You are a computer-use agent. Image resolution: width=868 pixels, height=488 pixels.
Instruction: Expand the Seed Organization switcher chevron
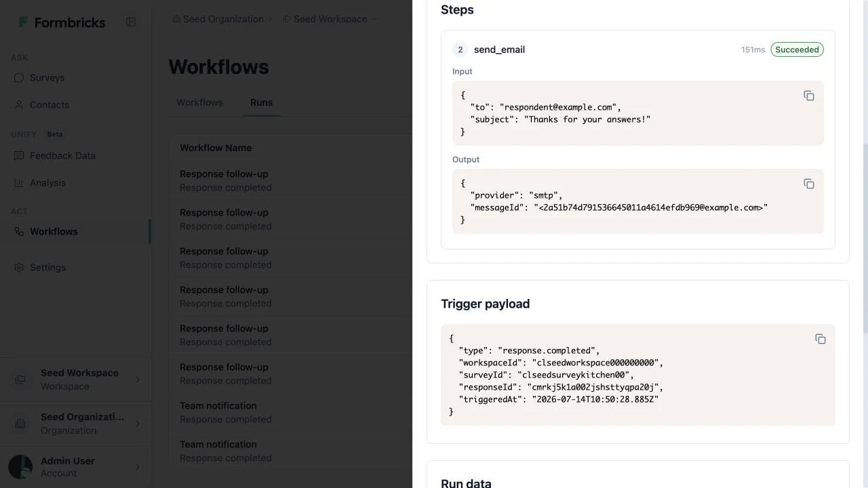[138, 424]
